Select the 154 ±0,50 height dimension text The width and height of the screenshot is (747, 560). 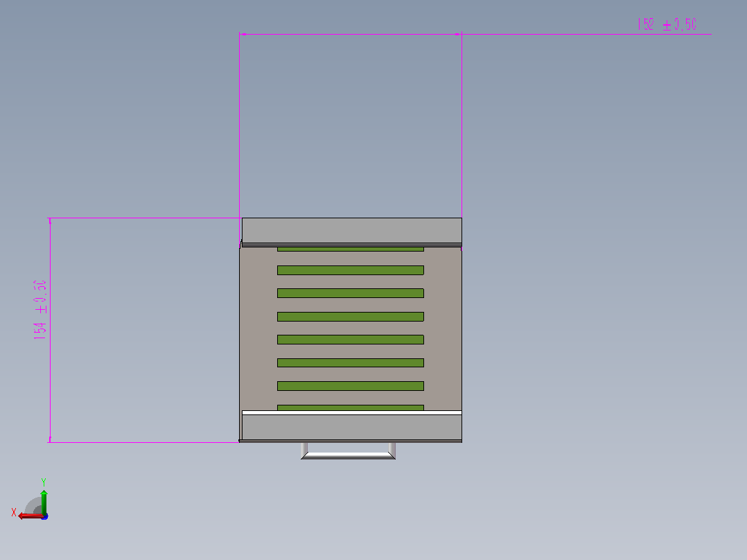pos(40,310)
